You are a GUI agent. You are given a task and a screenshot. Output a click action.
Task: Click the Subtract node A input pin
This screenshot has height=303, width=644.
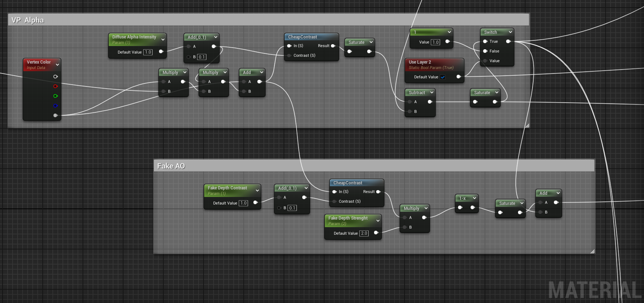[410, 102]
